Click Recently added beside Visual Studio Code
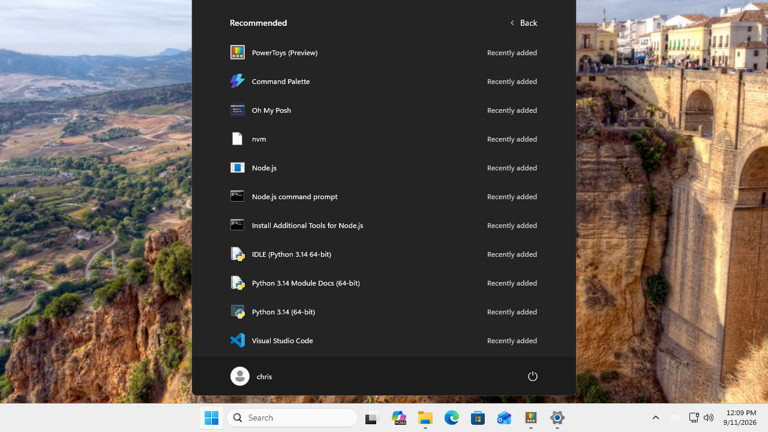This screenshot has height=432, width=768. [512, 341]
